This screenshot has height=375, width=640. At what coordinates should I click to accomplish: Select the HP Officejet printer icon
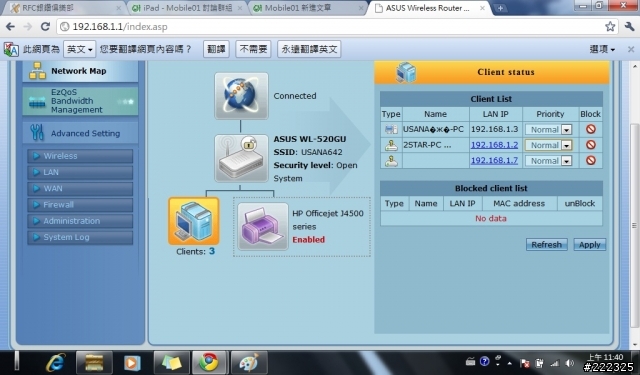(262, 226)
